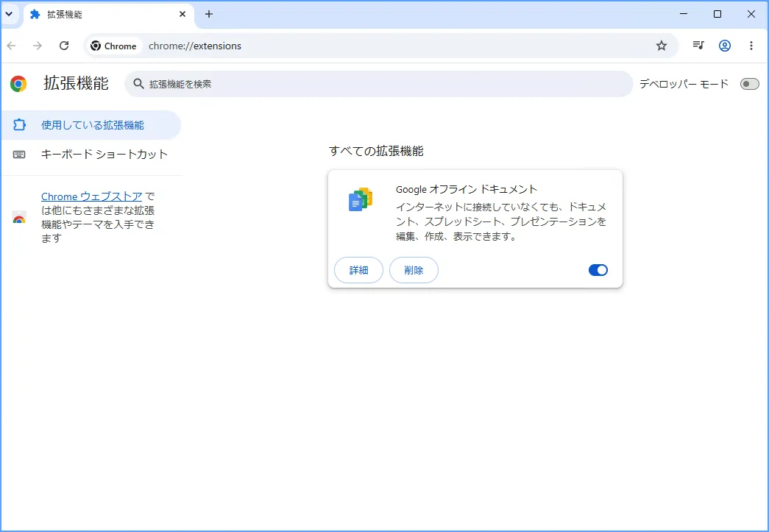Reload the page with the refresh icon
The image size is (769, 532).
64,46
